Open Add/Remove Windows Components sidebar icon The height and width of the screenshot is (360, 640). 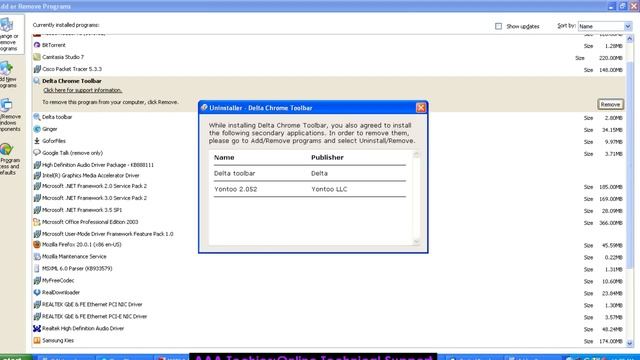click(6, 105)
